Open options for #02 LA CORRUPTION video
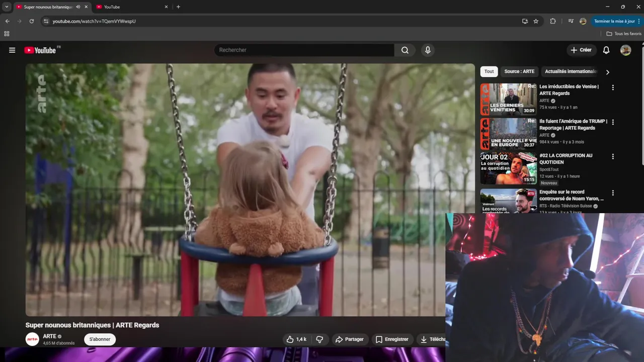The width and height of the screenshot is (644, 362). click(x=612, y=156)
